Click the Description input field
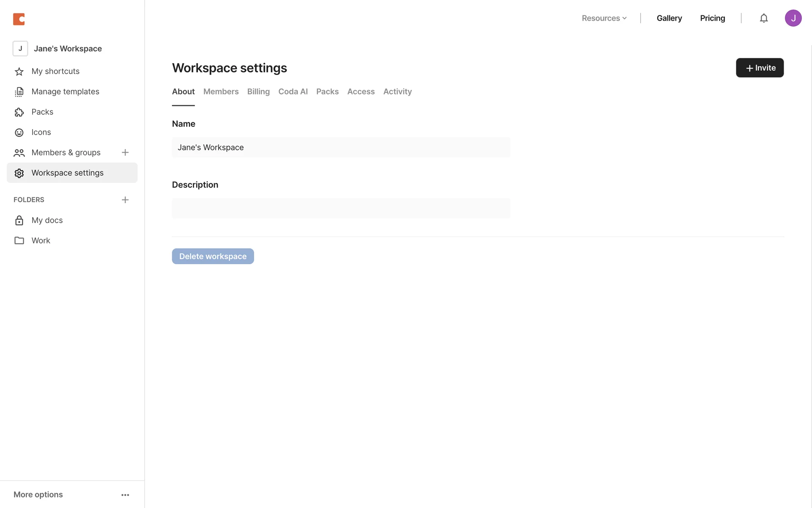Image resolution: width=812 pixels, height=508 pixels. (341, 208)
